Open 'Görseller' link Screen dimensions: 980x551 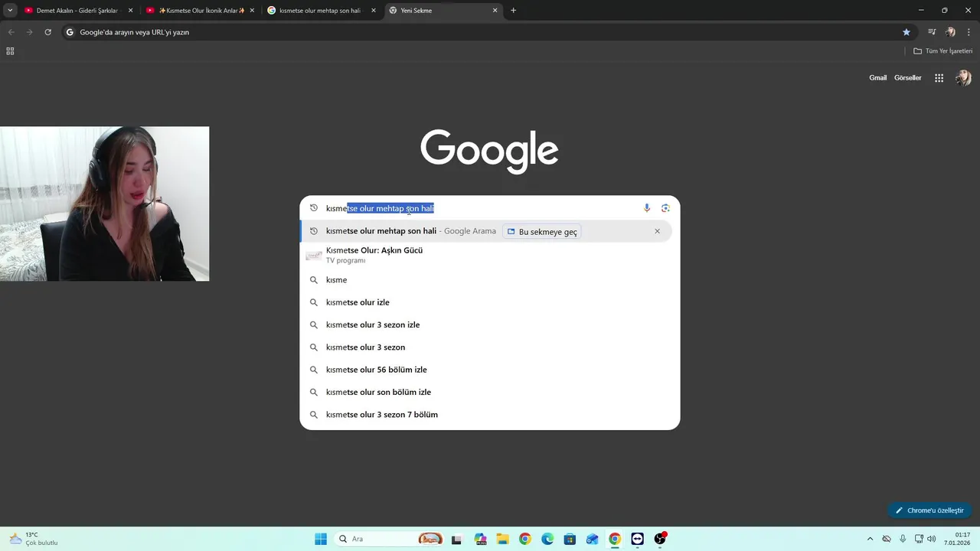click(x=907, y=78)
